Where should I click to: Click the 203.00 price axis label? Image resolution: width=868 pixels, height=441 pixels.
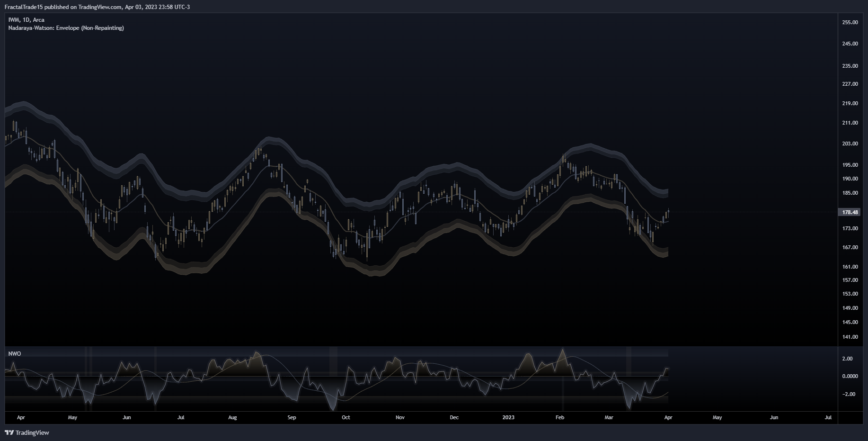[850, 144]
